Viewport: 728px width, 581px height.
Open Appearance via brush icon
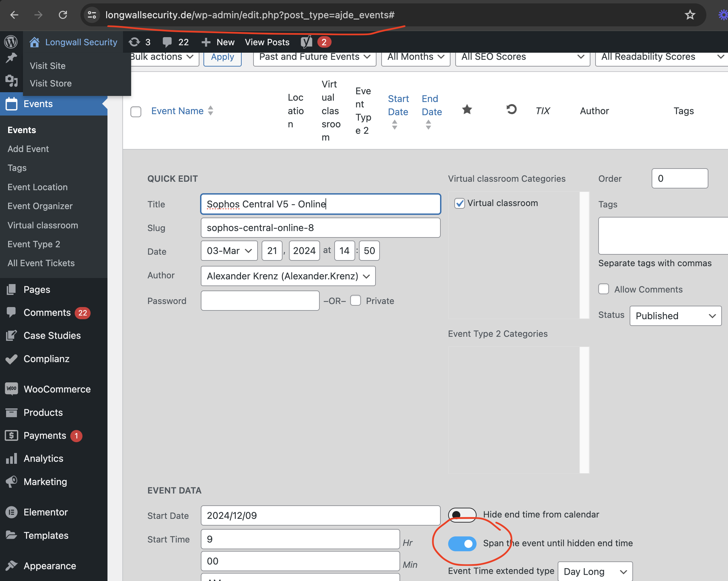[x=11, y=565]
